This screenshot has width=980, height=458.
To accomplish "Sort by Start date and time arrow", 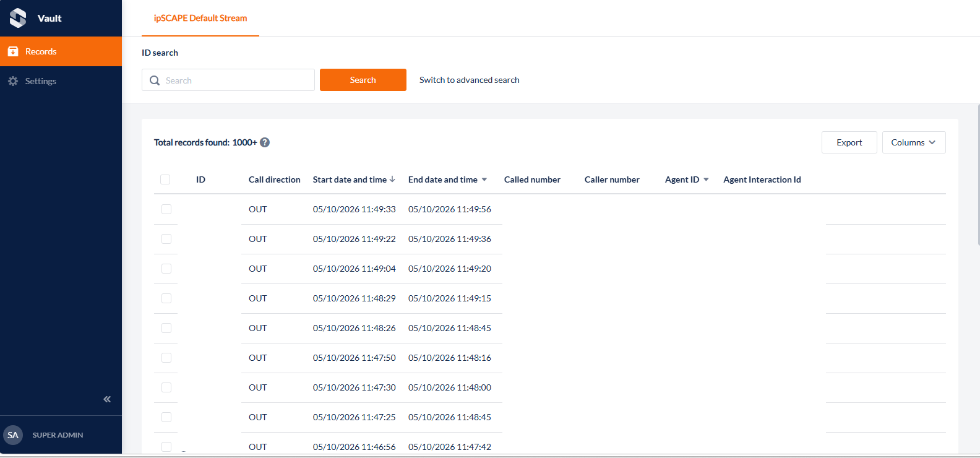I will [392, 179].
